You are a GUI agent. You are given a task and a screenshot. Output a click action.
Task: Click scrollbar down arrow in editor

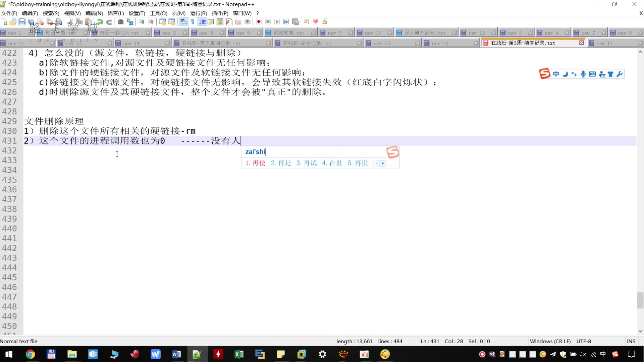click(640, 331)
